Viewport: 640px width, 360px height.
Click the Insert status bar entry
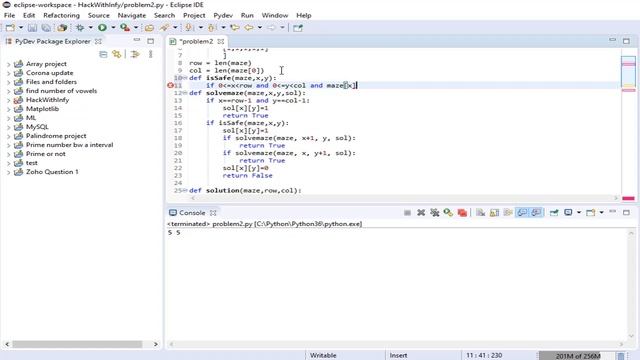click(x=398, y=356)
